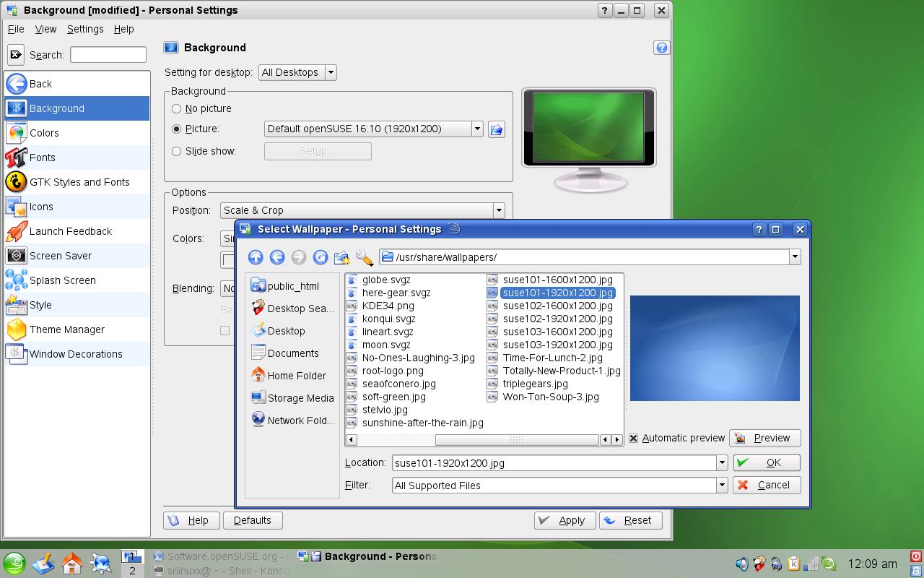The height and width of the screenshot is (578, 924).
Task: Click the Defaults button
Action: 253,520
